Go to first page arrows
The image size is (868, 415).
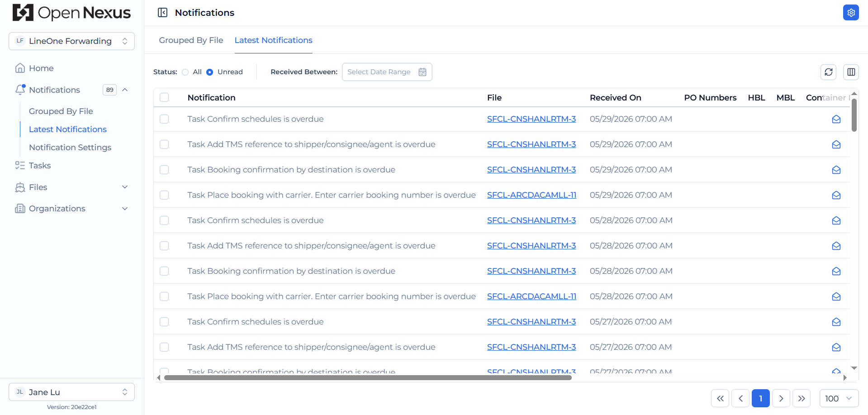(x=720, y=398)
